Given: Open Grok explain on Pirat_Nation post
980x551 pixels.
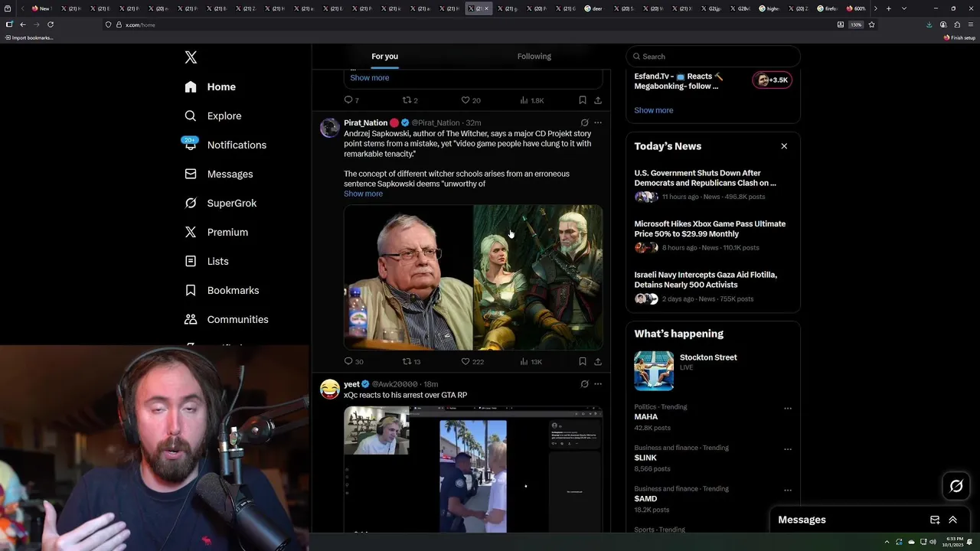Looking at the screenshot, I should 584,122.
